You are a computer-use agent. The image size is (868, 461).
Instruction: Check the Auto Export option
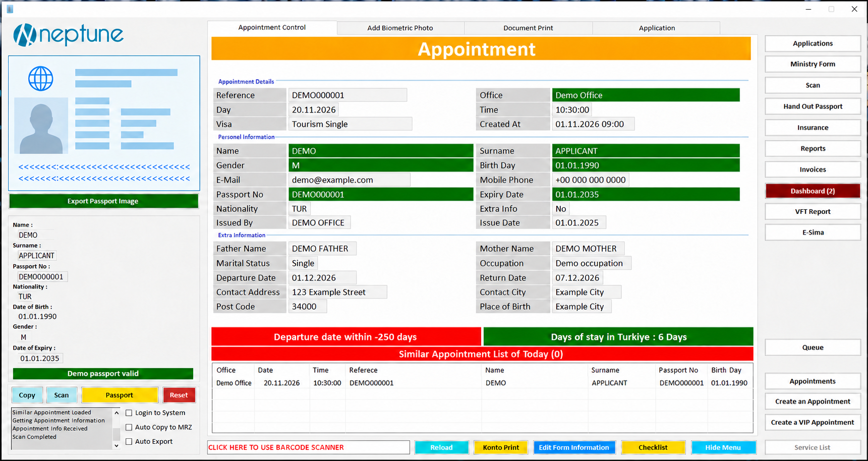pos(129,441)
